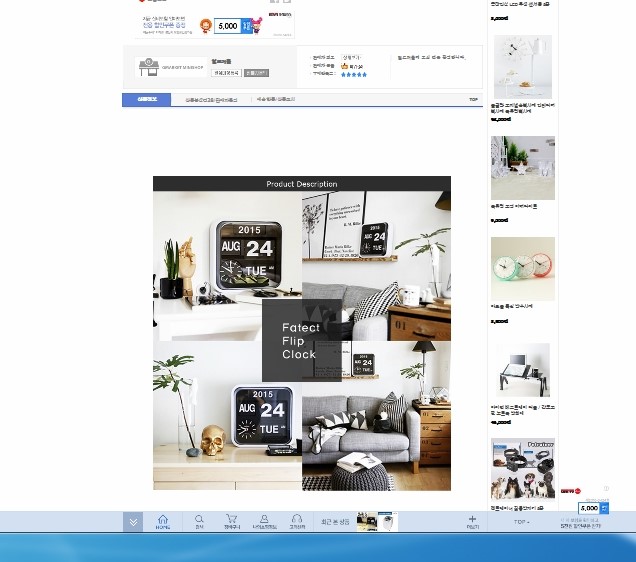Screen dimensions: 636x562
Task: Open three colorful clocks product in sidebar
Action: pyautogui.click(x=523, y=269)
